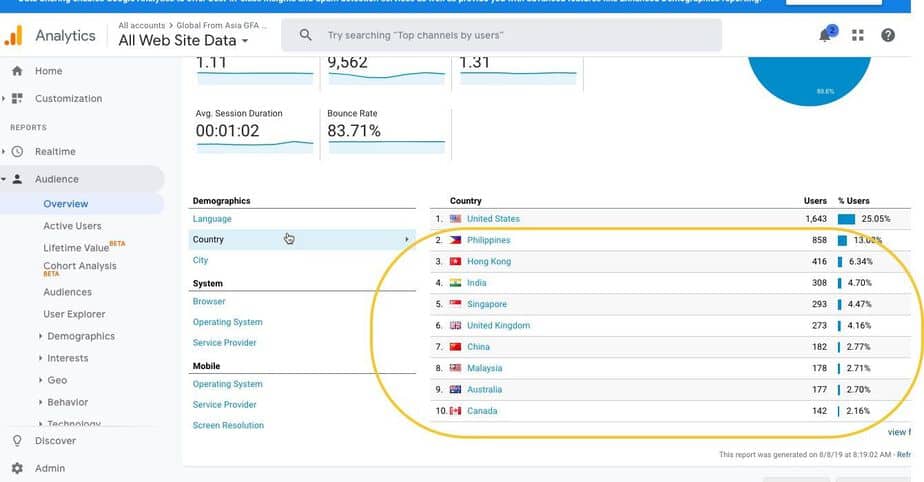
Task: Click the Customization dashboard icon
Action: click(17, 99)
